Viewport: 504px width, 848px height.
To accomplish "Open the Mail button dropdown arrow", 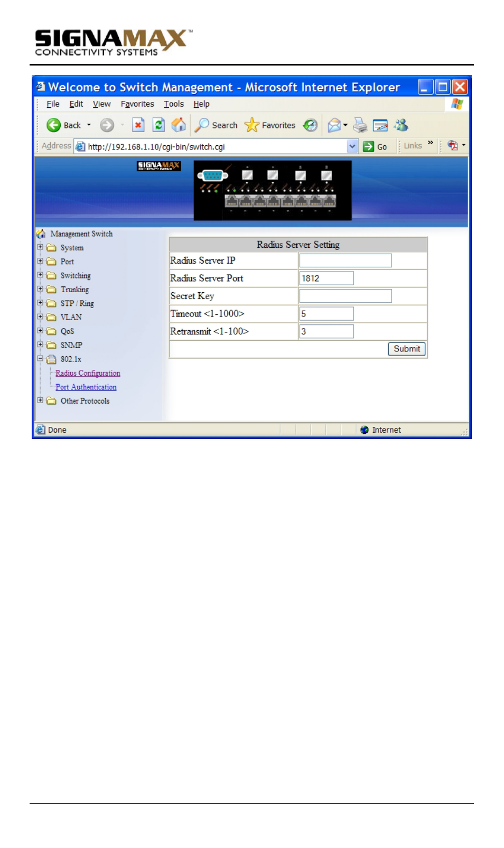I will pyautogui.click(x=346, y=125).
